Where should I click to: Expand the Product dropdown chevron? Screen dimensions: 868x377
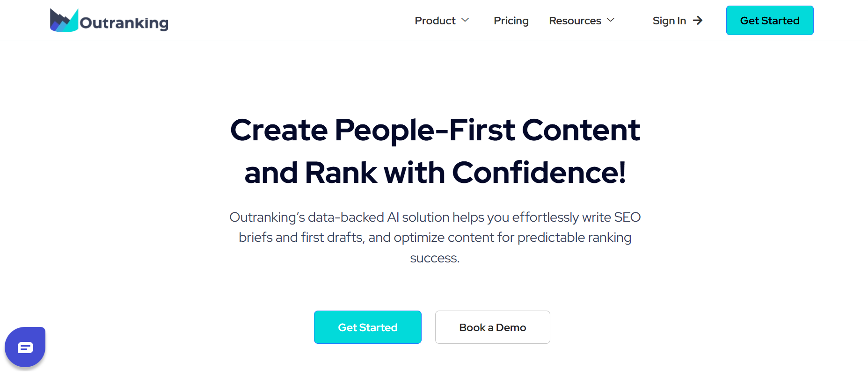click(x=465, y=20)
